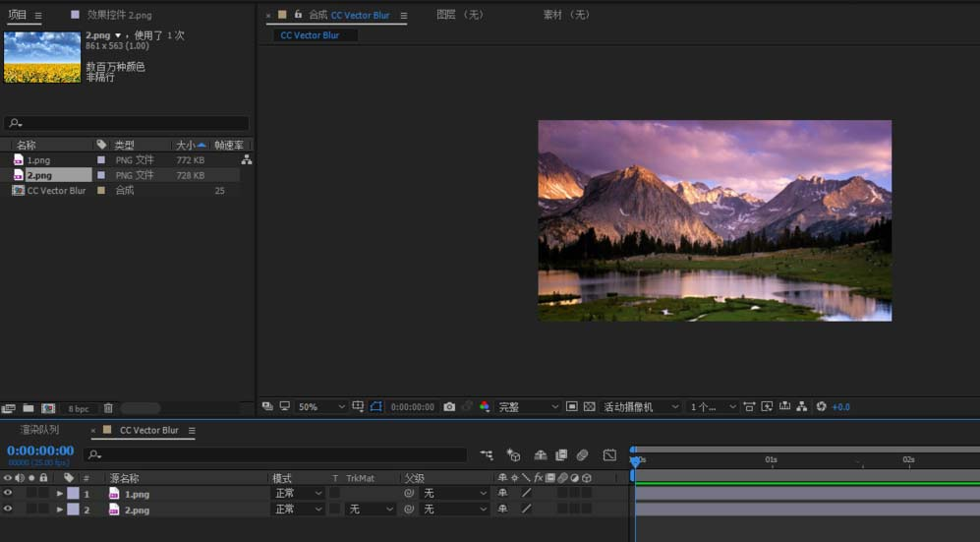This screenshot has width=980, height=542.
Task: Expand the 1.png layer properties
Action: point(59,493)
